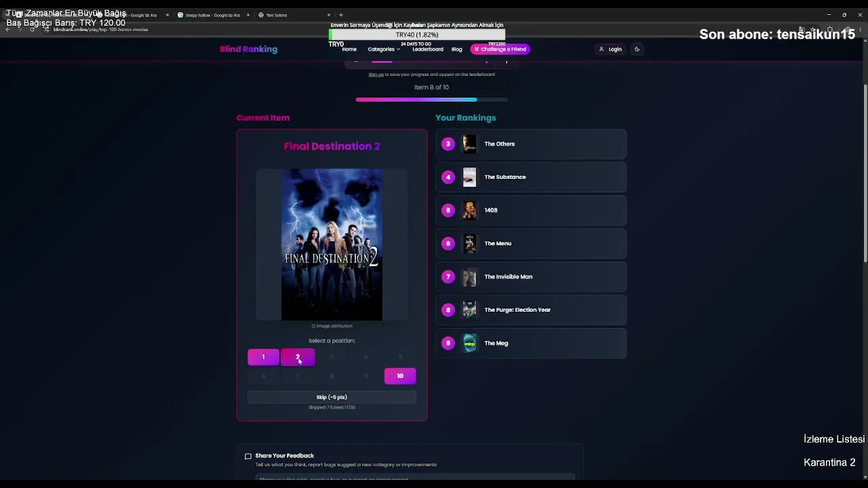
Task: Toggle dark mode with the moon icon
Action: pos(637,49)
